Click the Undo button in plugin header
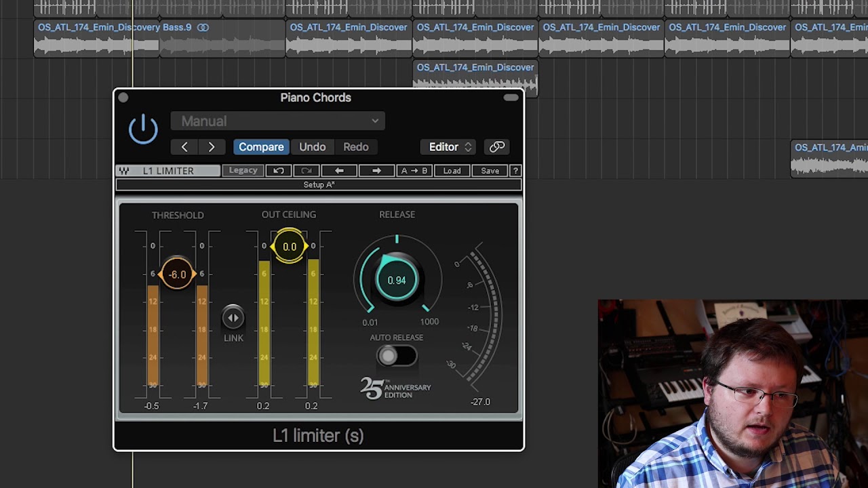The width and height of the screenshot is (868, 488). pos(313,147)
